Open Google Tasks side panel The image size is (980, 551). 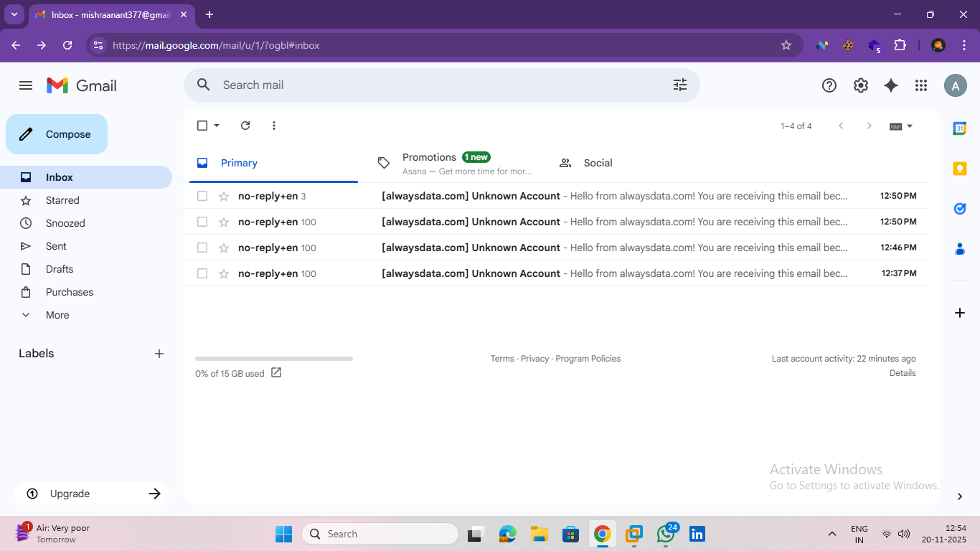959,209
